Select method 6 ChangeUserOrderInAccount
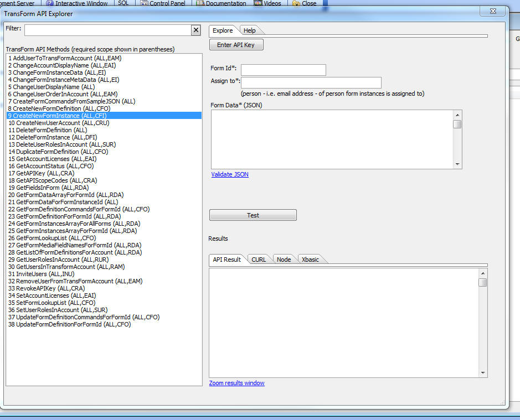 [x=104, y=94]
